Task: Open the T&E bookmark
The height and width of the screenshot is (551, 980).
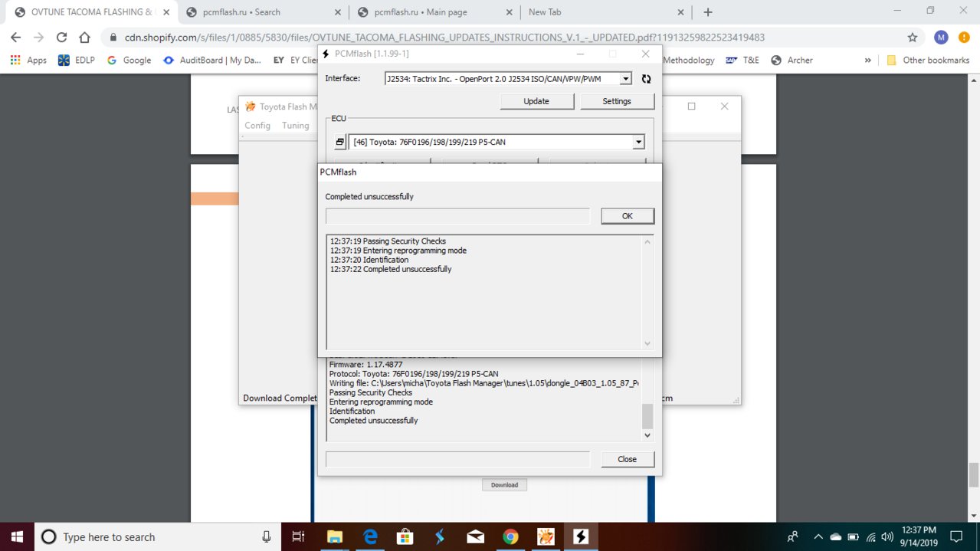Action: [742, 60]
